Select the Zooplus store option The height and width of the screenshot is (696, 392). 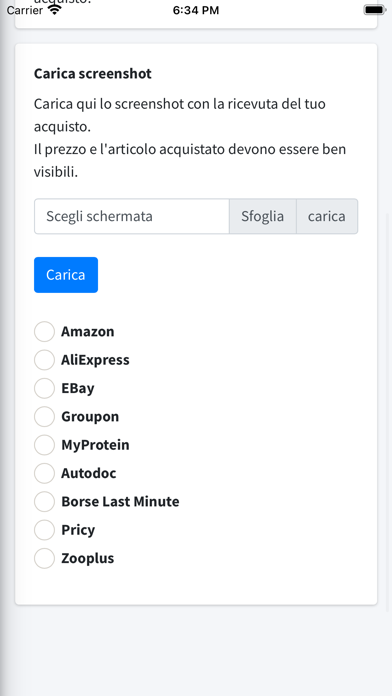tap(44, 558)
